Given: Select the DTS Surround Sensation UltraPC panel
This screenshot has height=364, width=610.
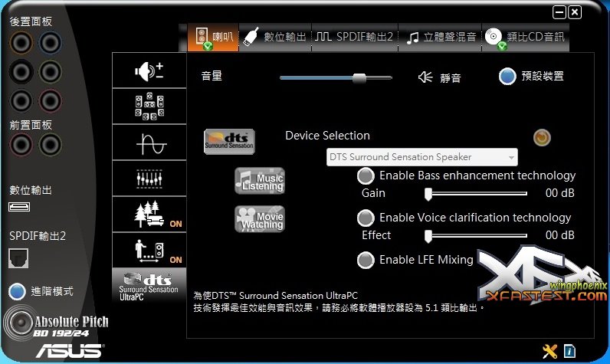Looking at the screenshot, I should point(149,287).
